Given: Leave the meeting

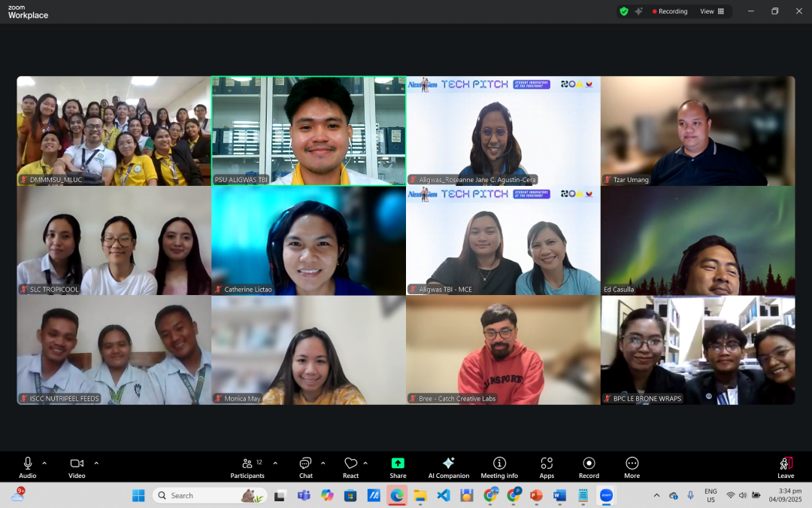Looking at the screenshot, I should click(786, 467).
